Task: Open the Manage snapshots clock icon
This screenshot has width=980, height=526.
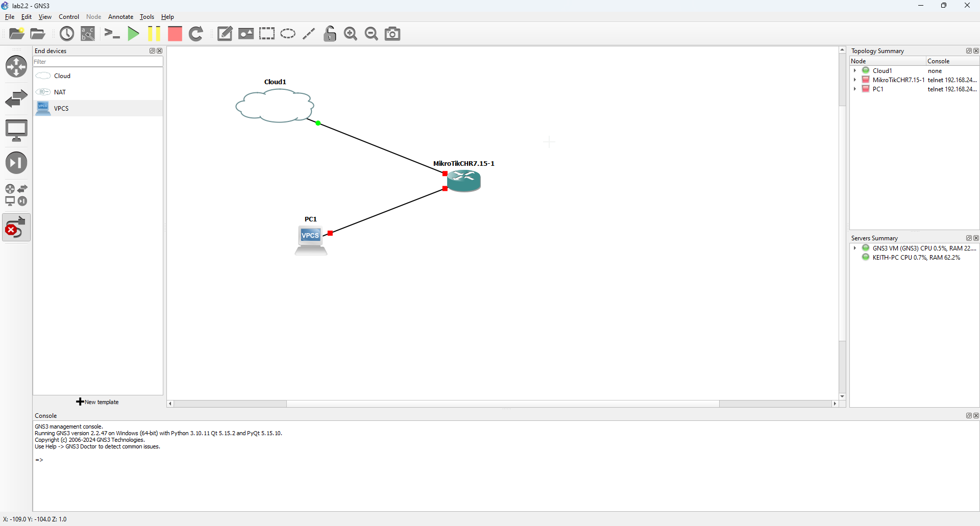Action: (x=67, y=34)
